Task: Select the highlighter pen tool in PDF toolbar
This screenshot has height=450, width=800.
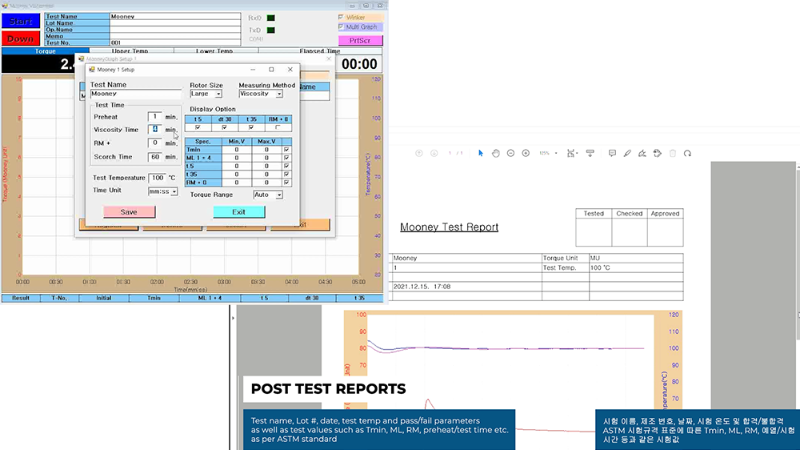Action: [627, 153]
